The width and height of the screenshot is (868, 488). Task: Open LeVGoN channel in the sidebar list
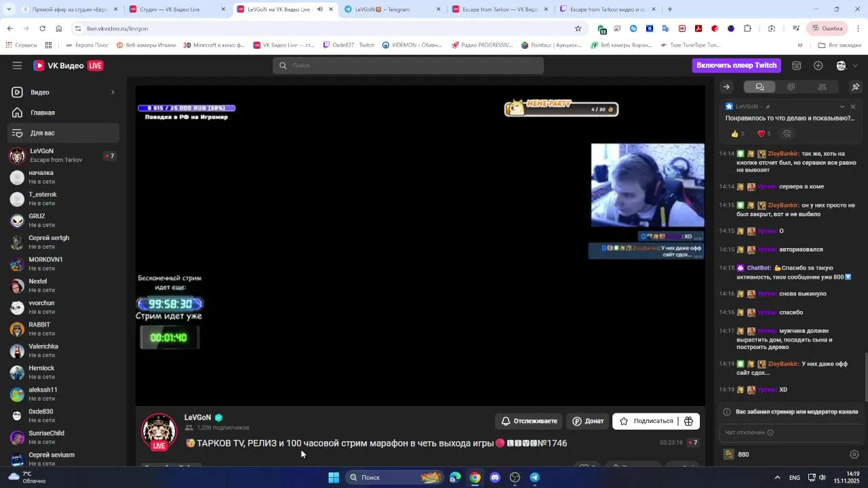(x=64, y=155)
